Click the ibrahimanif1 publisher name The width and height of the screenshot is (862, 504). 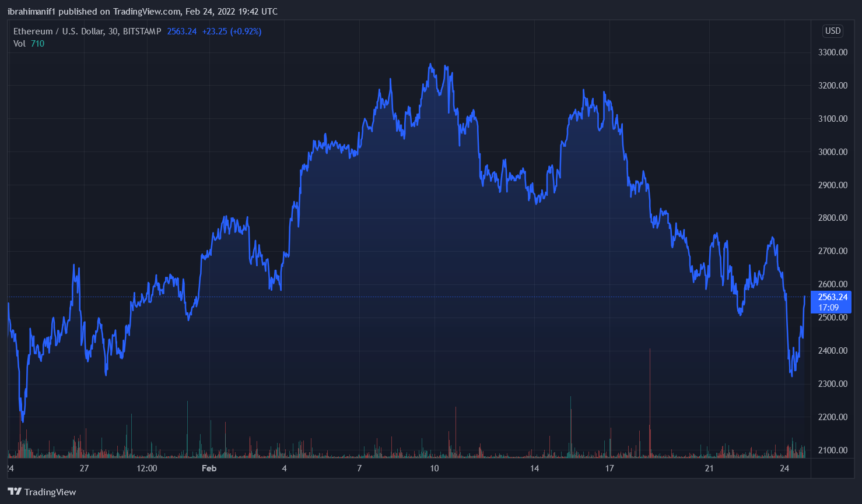point(31,12)
